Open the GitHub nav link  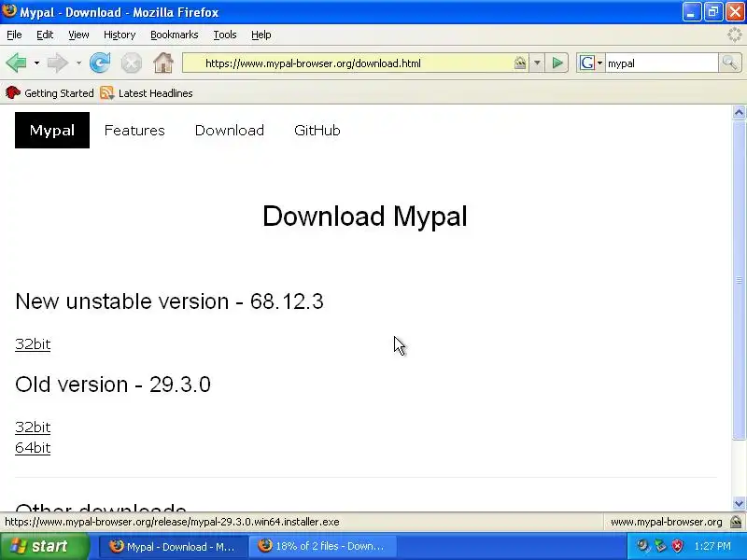click(317, 130)
